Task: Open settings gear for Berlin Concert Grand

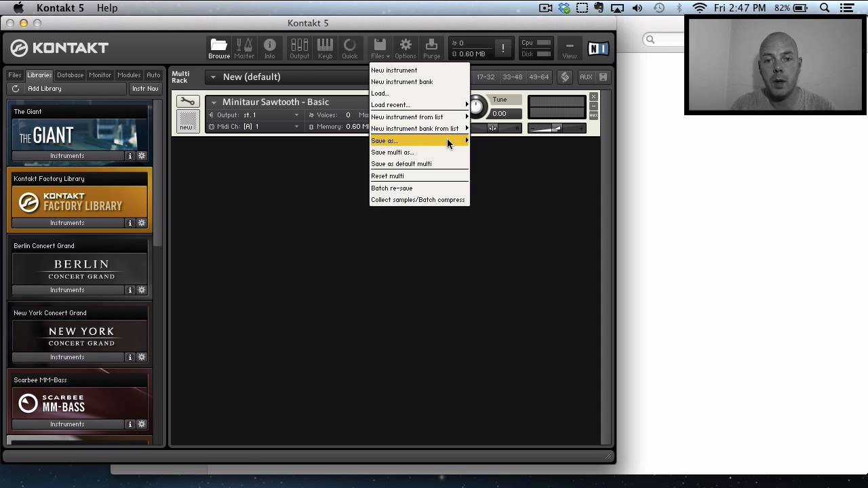Action: [x=142, y=290]
